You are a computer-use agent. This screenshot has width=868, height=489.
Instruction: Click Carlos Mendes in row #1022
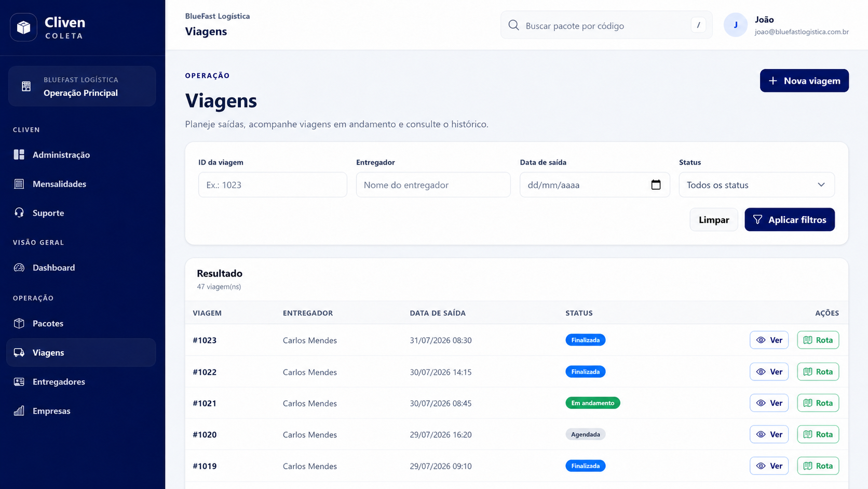click(310, 372)
